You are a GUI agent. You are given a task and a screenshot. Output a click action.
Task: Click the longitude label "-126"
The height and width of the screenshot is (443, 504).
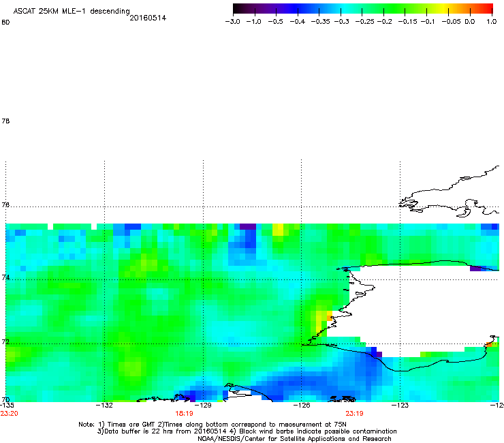pyautogui.click(x=302, y=405)
